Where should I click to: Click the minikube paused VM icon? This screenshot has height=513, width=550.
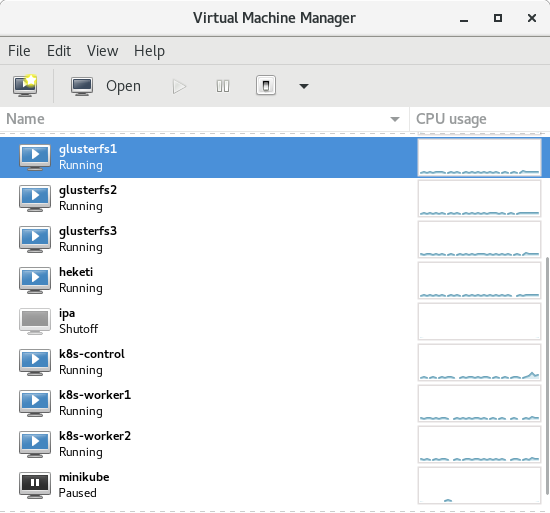[35, 485]
